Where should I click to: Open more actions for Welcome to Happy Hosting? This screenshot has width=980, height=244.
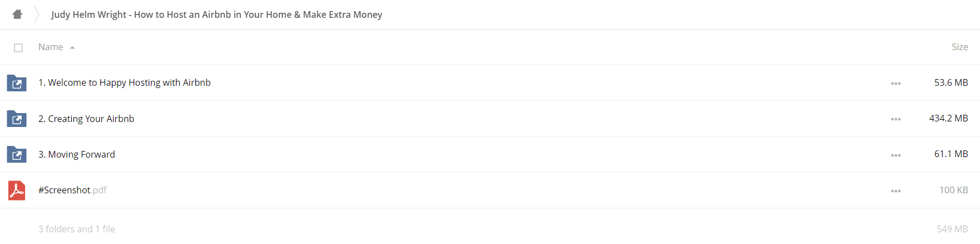click(895, 84)
